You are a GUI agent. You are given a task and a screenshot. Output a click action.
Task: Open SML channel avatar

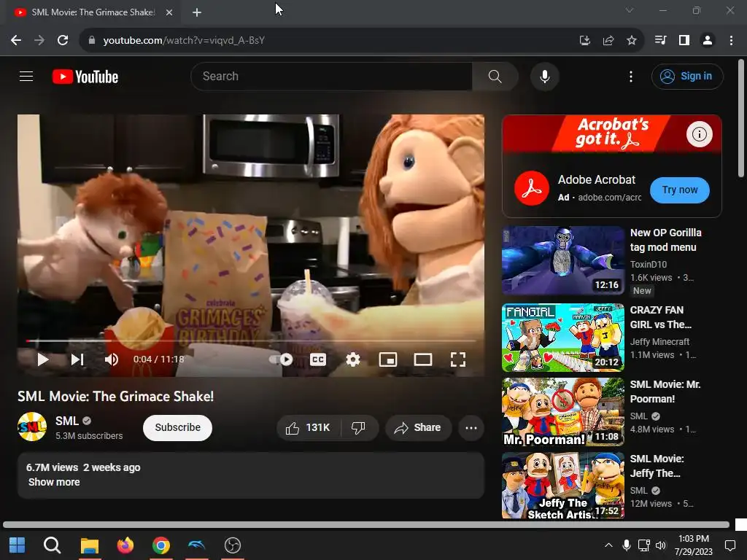[x=32, y=427]
